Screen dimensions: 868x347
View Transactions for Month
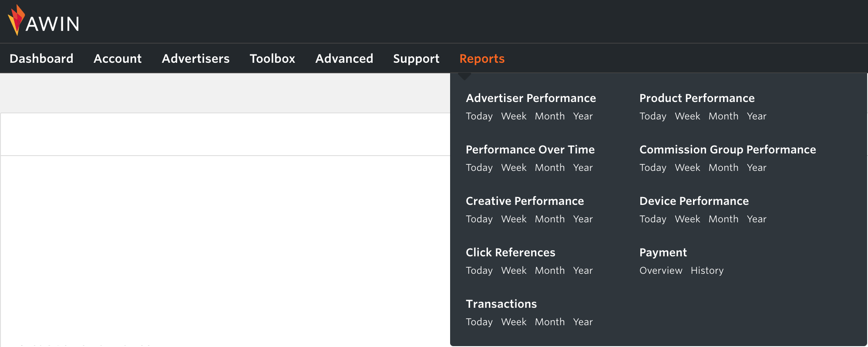[550, 322]
